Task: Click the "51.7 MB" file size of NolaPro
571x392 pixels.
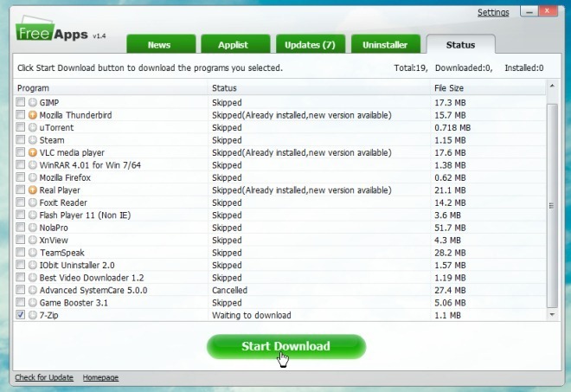Action: pyautogui.click(x=450, y=228)
